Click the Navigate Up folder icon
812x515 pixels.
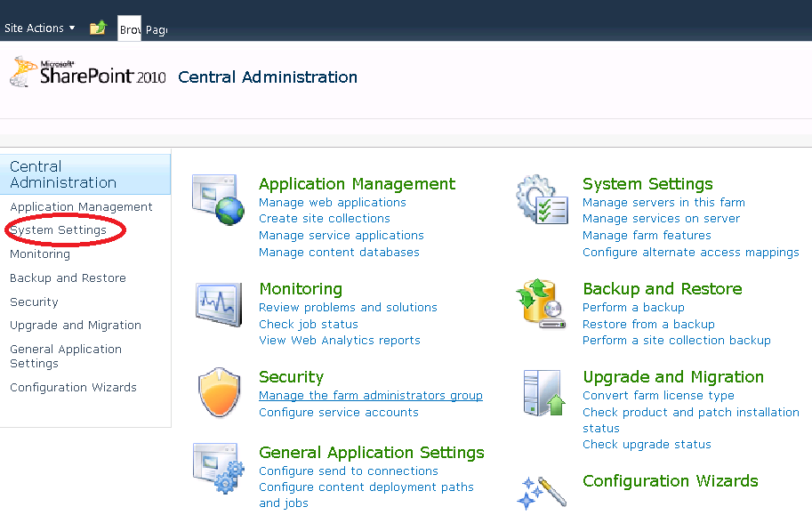(x=98, y=28)
